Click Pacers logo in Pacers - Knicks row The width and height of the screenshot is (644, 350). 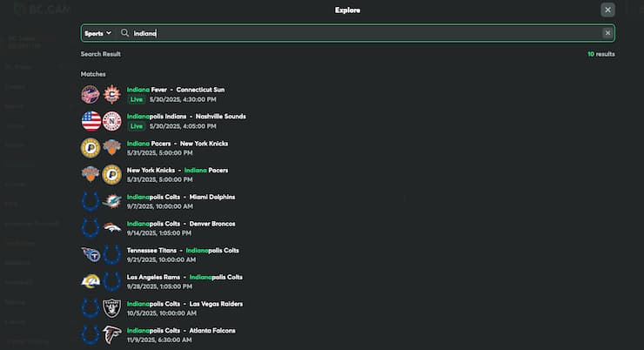[x=91, y=148]
